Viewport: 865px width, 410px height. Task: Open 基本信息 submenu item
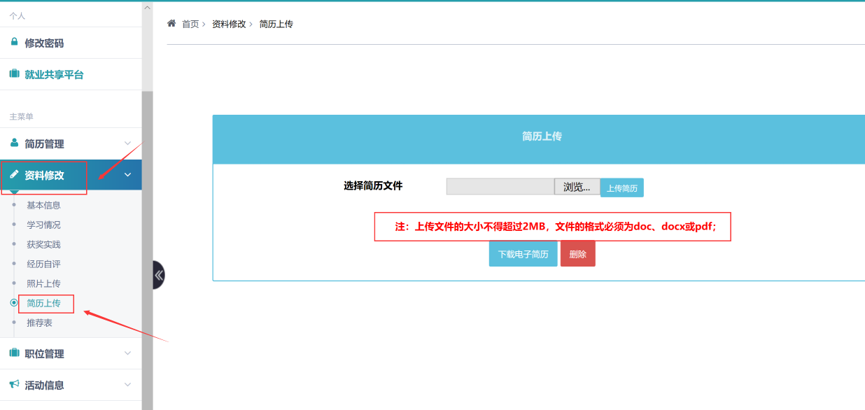click(x=43, y=205)
